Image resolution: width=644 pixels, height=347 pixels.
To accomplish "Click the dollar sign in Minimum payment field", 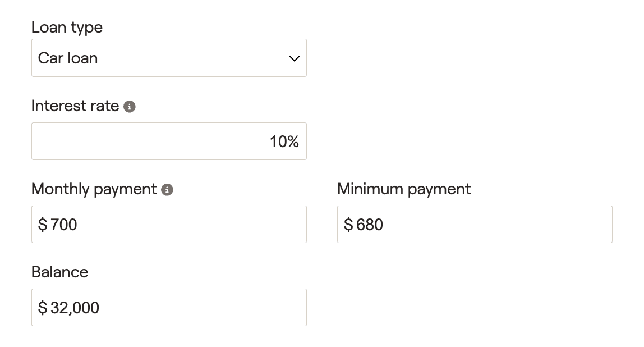I will pyautogui.click(x=348, y=225).
